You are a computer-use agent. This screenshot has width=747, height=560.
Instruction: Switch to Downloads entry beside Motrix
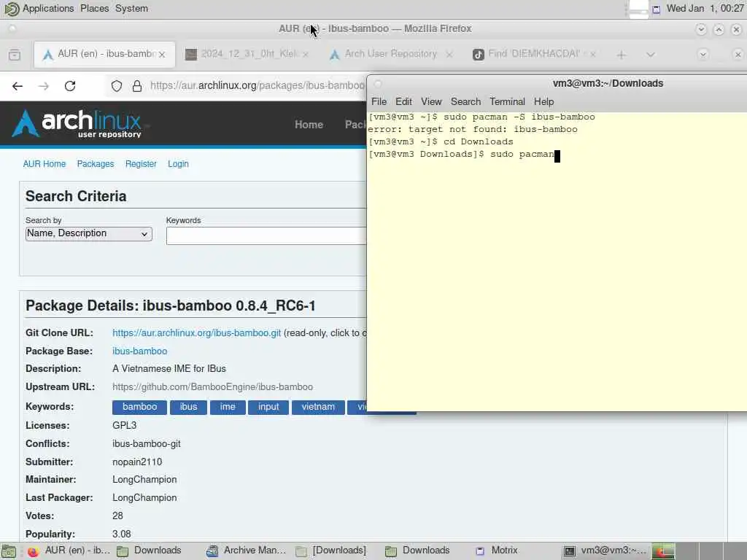tap(418, 551)
